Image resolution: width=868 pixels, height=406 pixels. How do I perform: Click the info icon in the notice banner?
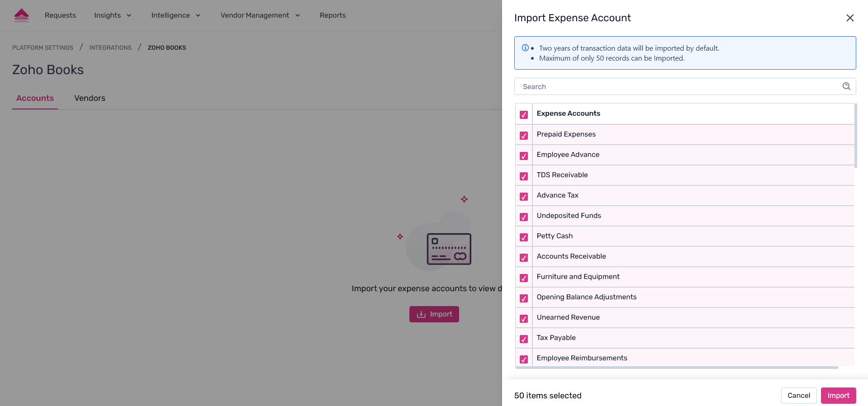coord(525,48)
